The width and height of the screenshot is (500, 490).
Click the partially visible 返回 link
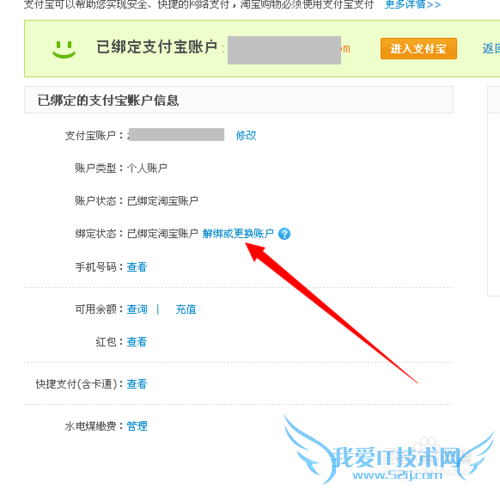point(491,49)
